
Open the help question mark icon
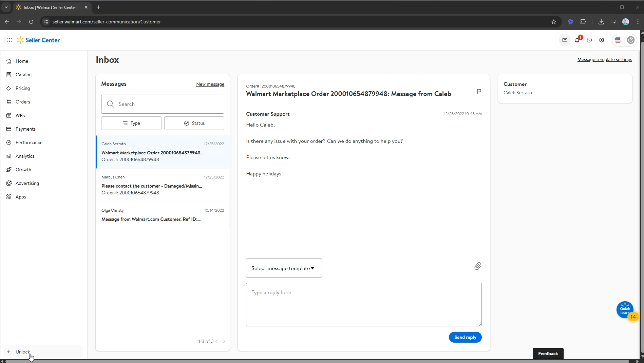[x=589, y=40]
